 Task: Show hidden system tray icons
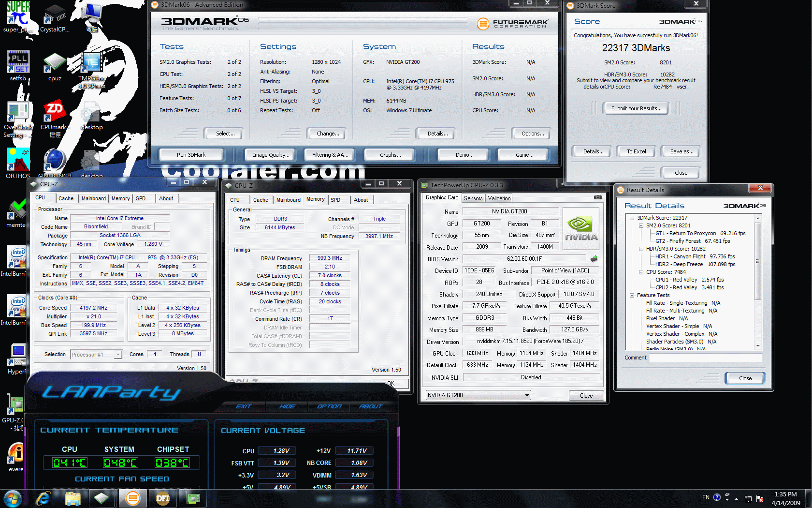[736, 498]
